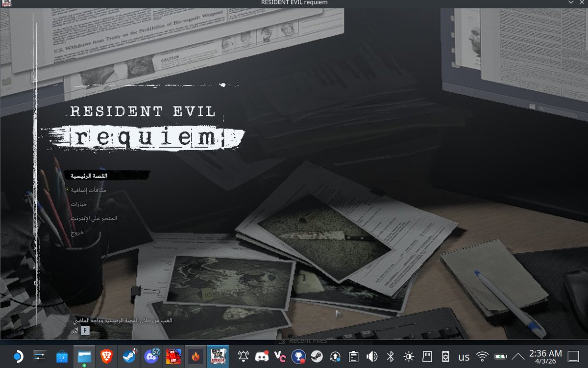The width and height of the screenshot is (588, 368).
Task: Close the RESIDENT EVIL requiem window
Action: pyautogui.click(x=582, y=2)
